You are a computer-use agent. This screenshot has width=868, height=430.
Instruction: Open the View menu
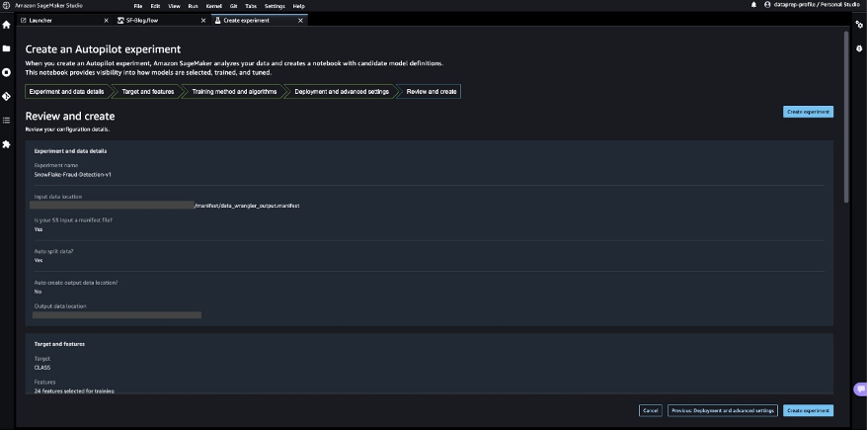pyautogui.click(x=174, y=6)
